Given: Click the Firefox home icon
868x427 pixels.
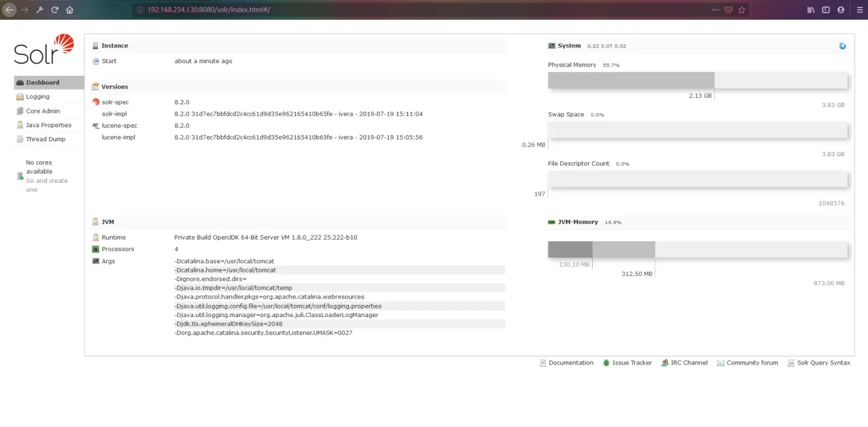Looking at the screenshot, I should (69, 9).
